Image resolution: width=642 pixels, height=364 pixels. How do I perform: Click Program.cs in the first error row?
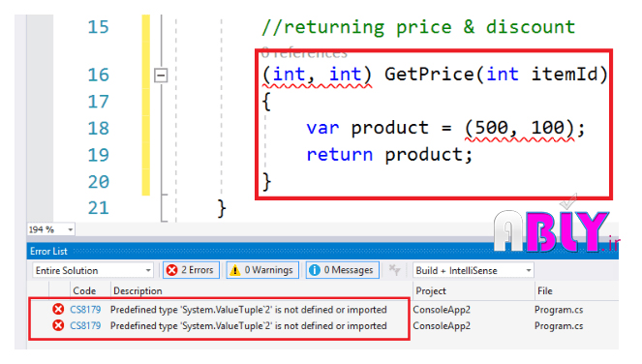point(559,310)
